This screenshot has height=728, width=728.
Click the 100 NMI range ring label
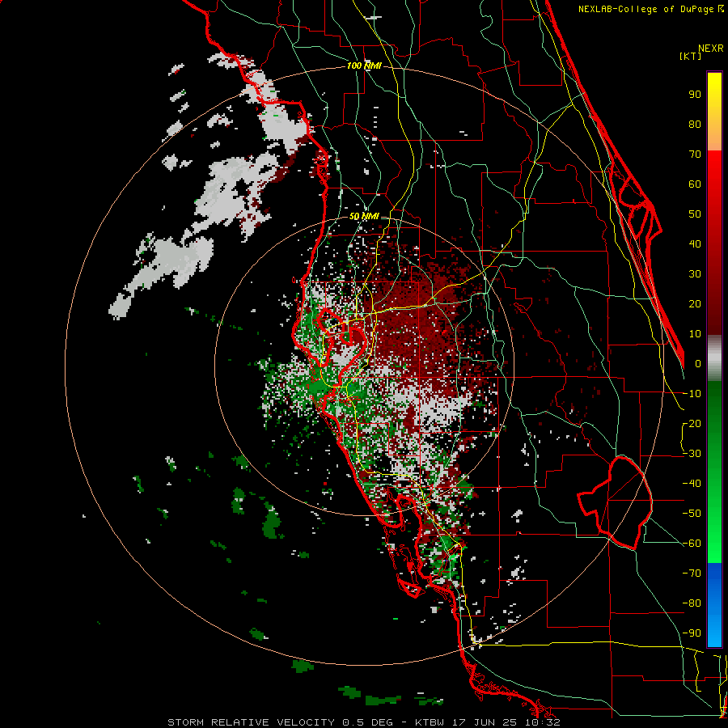[364, 66]
